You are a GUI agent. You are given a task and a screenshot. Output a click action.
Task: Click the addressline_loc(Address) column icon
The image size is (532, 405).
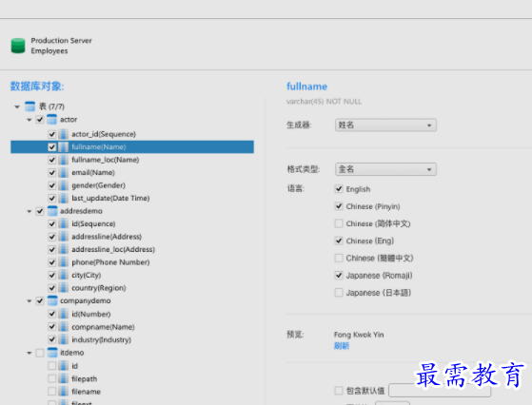coord(63,250)
